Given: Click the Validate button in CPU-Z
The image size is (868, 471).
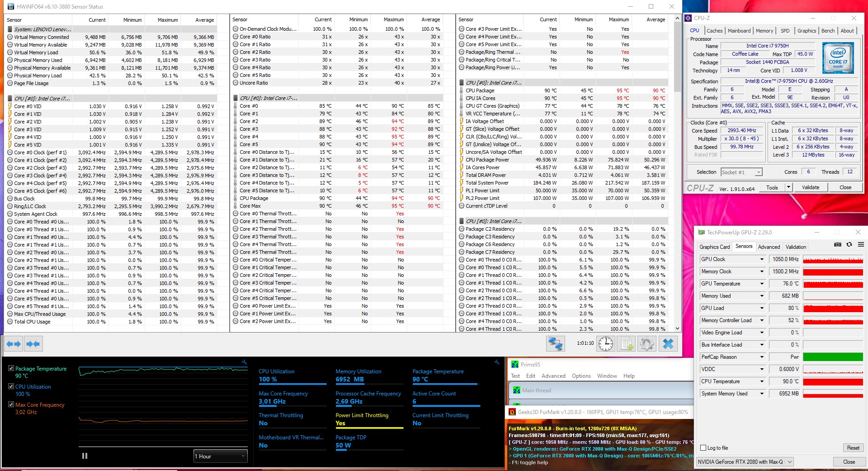Looking at the screenshot, I should pyautogui.click(x=811, y=187).
